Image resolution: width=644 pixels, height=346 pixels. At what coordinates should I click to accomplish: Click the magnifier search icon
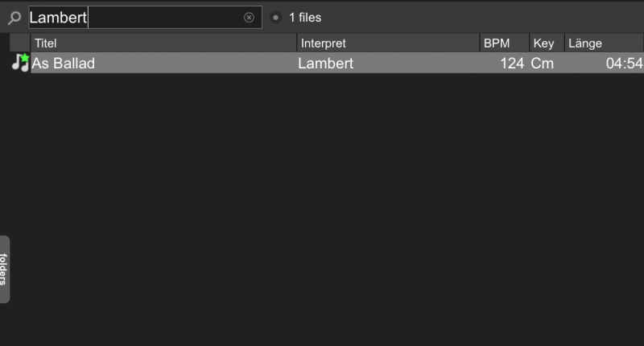(x=14, y=18)
